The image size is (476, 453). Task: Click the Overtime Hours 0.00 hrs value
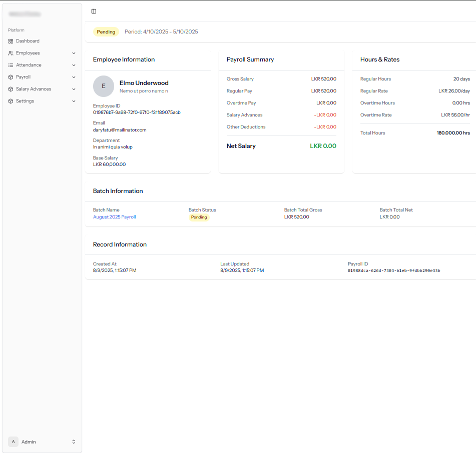461,103
